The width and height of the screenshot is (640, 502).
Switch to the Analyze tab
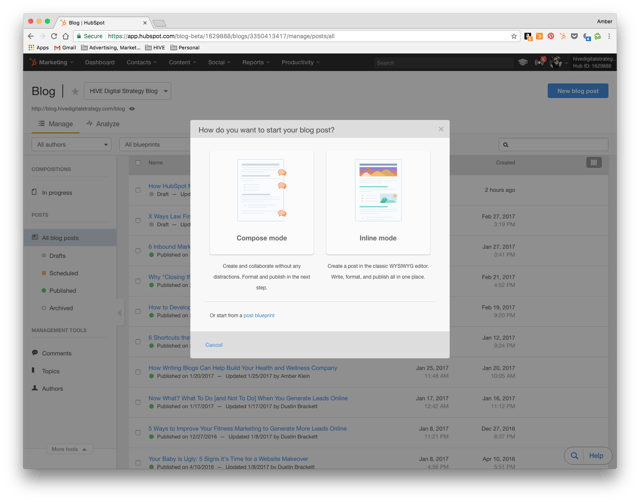[103, 124]
